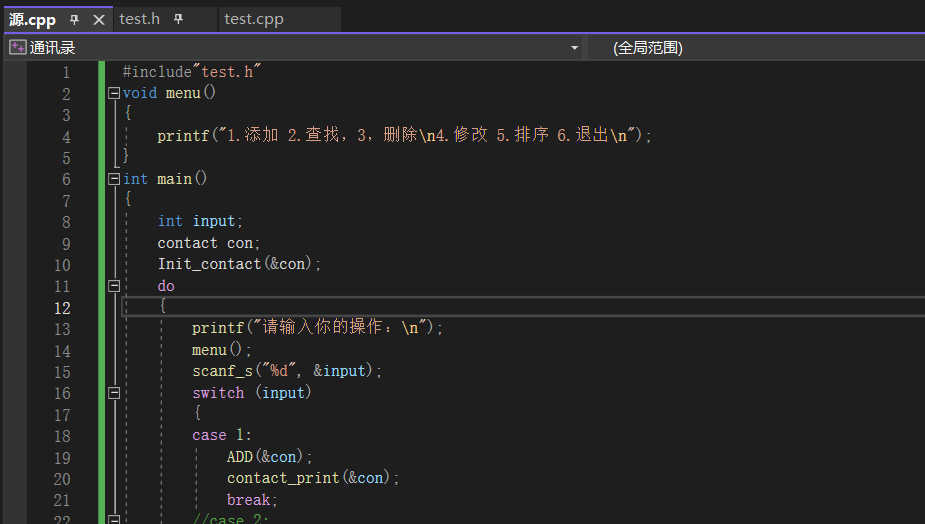Click the 通讯录 project icon in navigation bar
925x524 pixels.
pyautogui.click(x=17, y=47)
